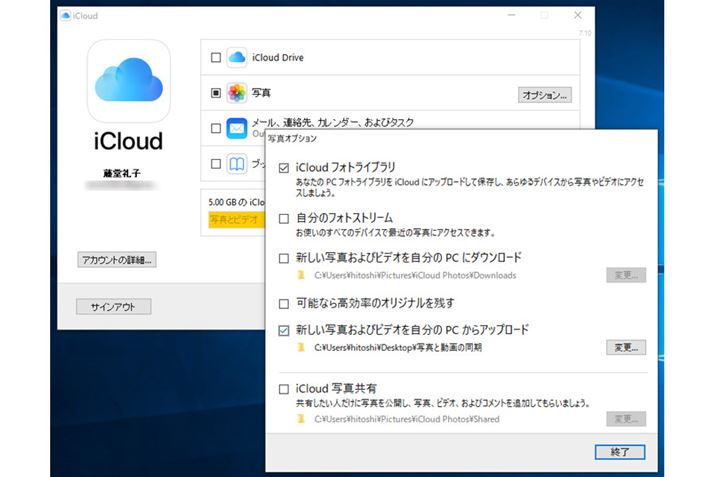Click the yellow 写真とビデオ storage bar

(x=236, y=220)
